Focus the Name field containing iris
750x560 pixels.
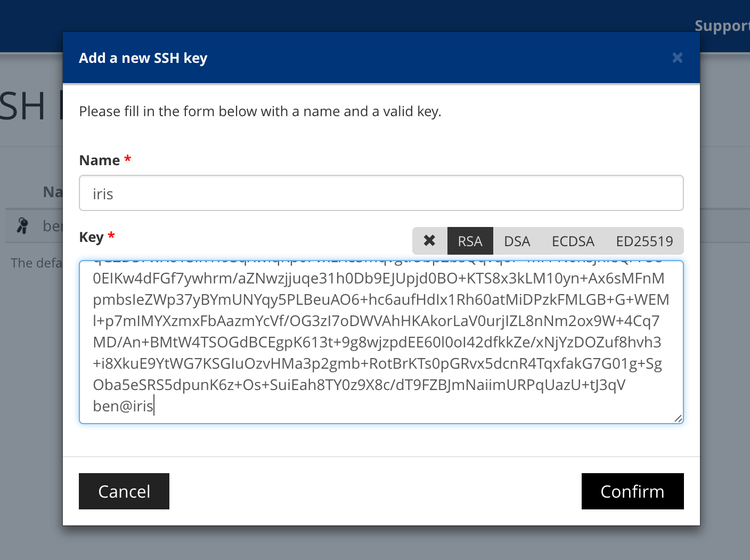click(381, 193)
